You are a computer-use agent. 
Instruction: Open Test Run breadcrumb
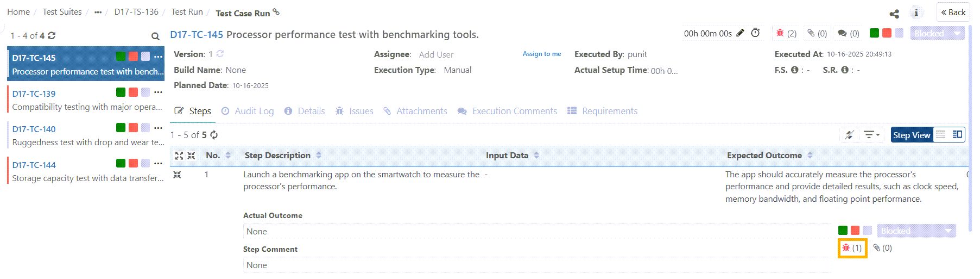click(x=187, y=12)
